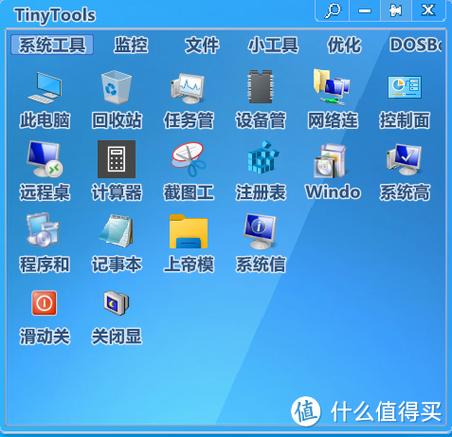Open the Windo features icon
The height and width of the screenshot is (437, 452).
(330, 161)
